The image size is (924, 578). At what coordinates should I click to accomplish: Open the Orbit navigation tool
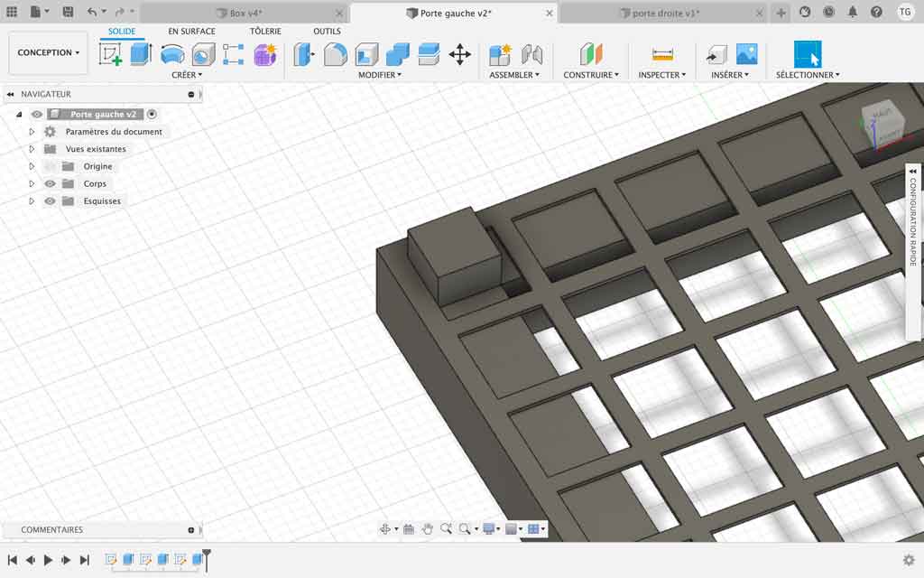[384, 529]
